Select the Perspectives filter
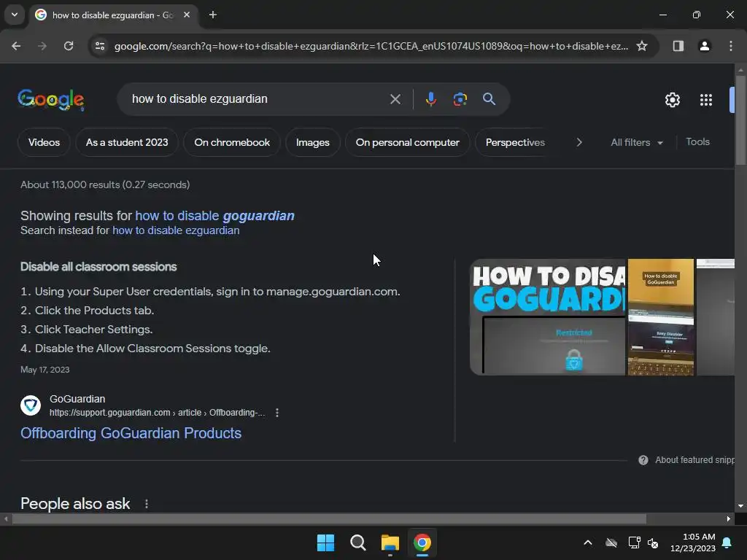Screen dimensions: 747x560 click(515, 142)
